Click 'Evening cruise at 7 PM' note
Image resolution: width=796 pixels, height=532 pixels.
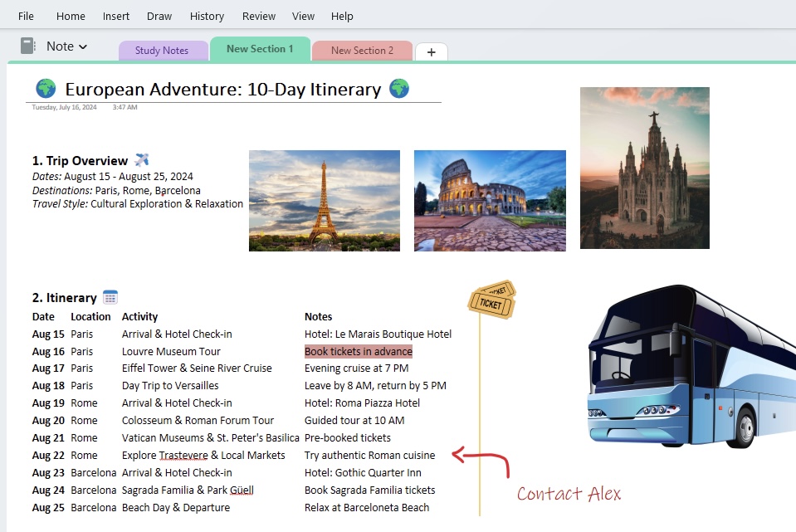356,368
